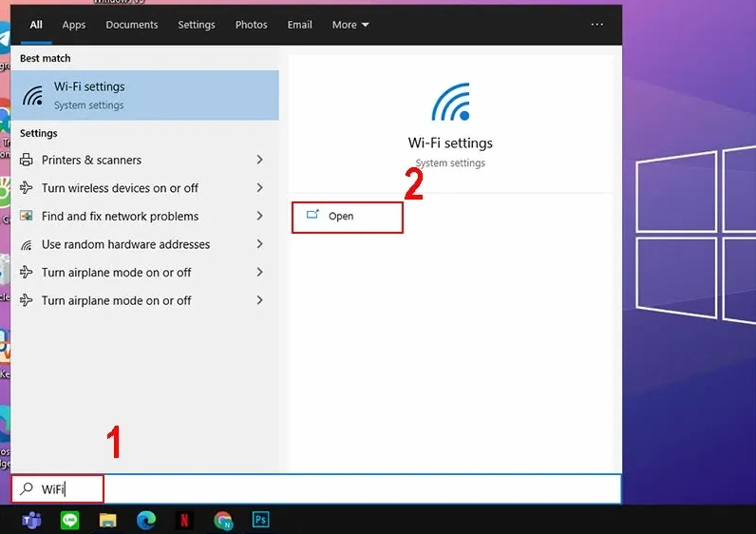The width and height of the screenshot is (756, 534).
Task: Open the three-dots options menu in the search panel
Action: [x=596, y=25]
